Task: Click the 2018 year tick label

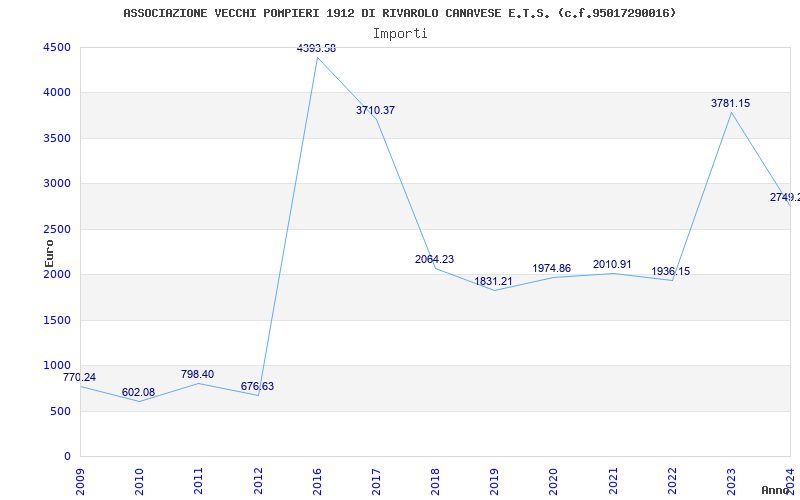Action: pos(435,481)
